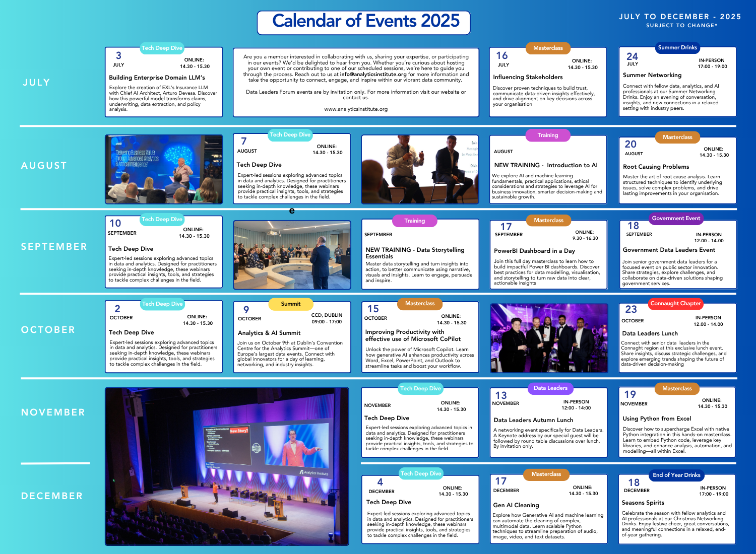Viewport: 756px width, 554px height.
Task: Click the Tech Deep Dive tag on 2 October card
Action: click(162, 304)
